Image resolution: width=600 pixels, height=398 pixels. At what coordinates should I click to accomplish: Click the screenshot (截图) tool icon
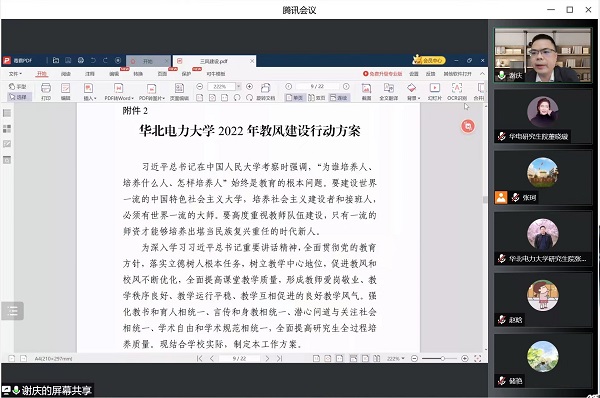pyautogui.click(x=367, y=91)
